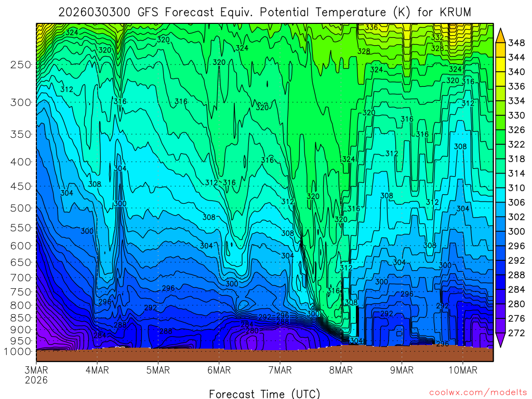Click the 310 value on the color legend
The height and width of the screenshot is (399, 532).
pyautogui.click(x=516, y=188)
